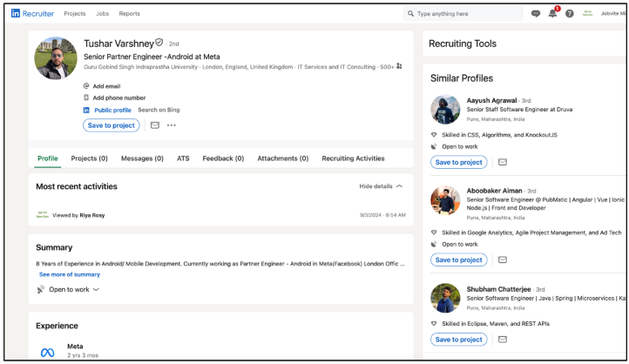The height and width of the screenshot is (364, 629).
Task: Switch to the Recruiting Activities tab
Action: point(353,158)
